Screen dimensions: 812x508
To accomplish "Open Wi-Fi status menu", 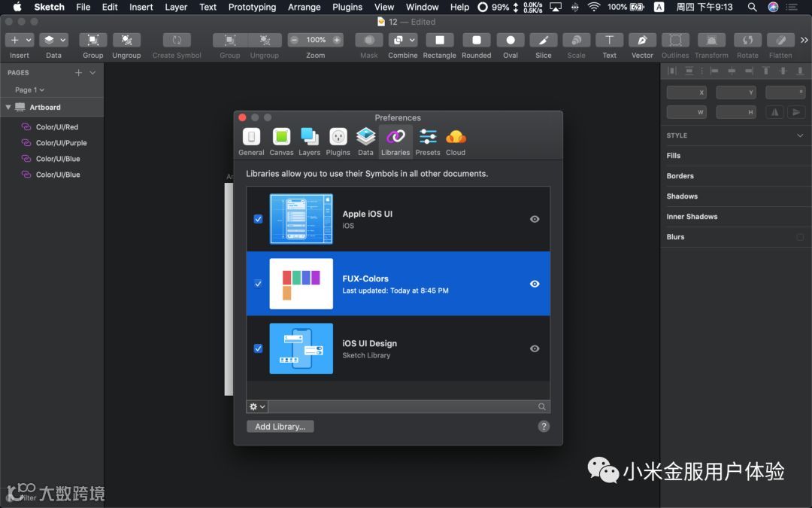I will pos(594,7).
